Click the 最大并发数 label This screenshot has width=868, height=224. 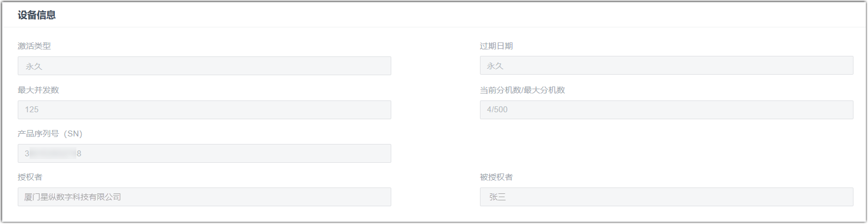pyautogui.click(x=38, y=90)
